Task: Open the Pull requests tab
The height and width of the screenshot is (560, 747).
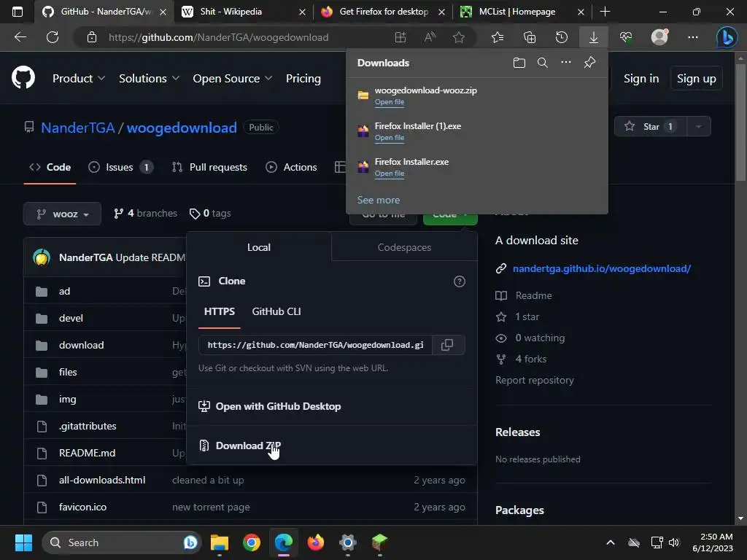Action: (x=209, y=167)
